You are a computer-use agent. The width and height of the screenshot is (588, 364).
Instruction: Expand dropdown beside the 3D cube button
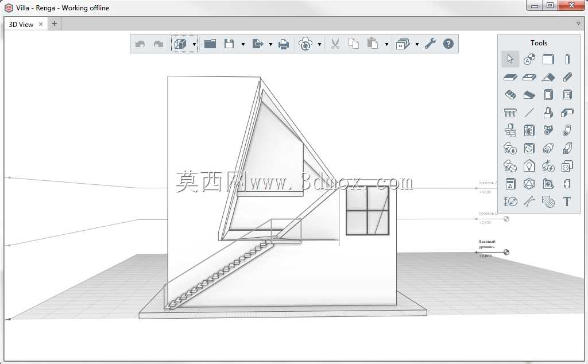pos(194,44)
